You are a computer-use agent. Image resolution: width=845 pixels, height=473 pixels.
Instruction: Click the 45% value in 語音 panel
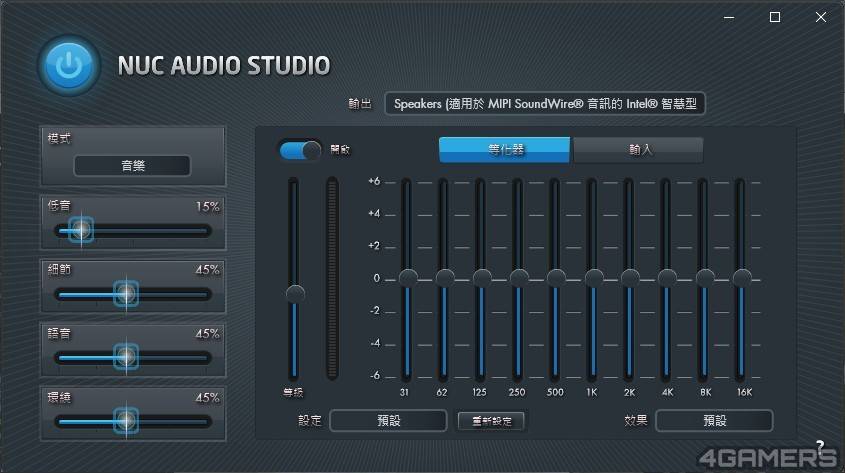tap(207, 334)
